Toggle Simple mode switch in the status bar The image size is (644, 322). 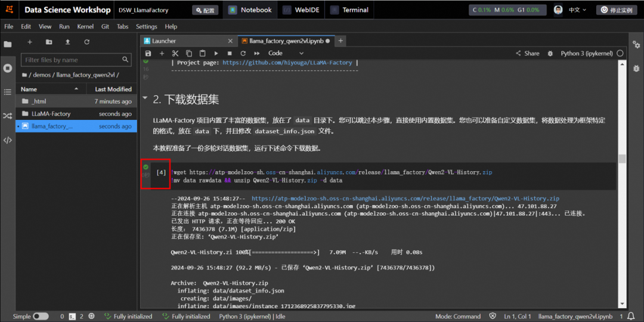tap(41, 317)
